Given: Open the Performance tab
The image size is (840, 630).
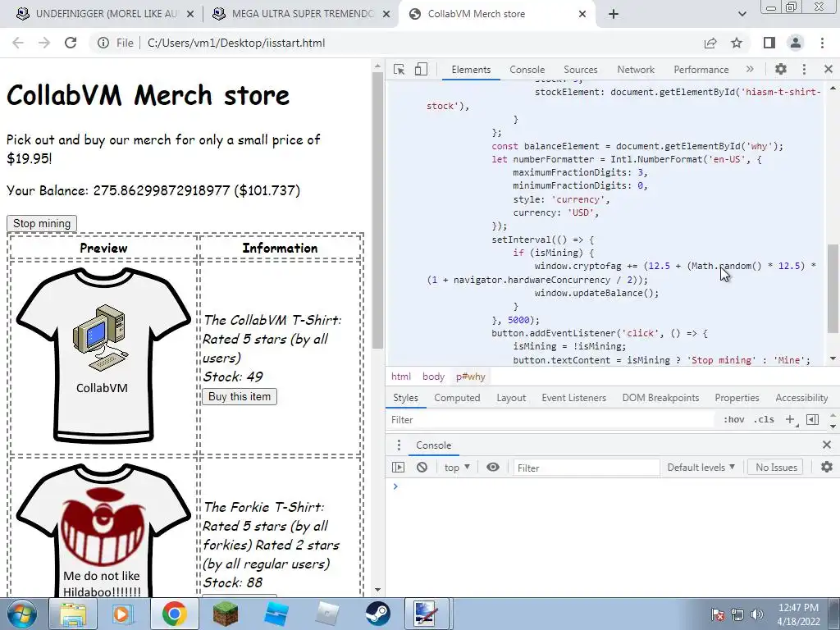Looking at the screenshot, I should click(x=701, y=70).
